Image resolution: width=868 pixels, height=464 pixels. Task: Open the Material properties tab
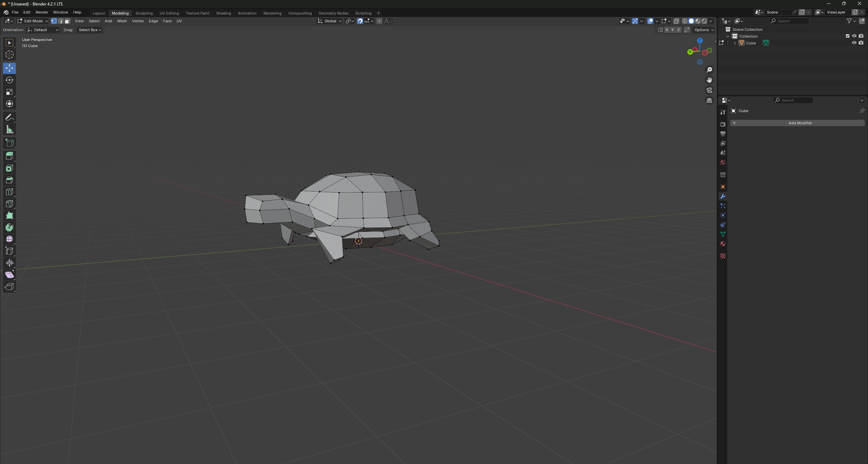pyautogui.click(x=723, y=244)
